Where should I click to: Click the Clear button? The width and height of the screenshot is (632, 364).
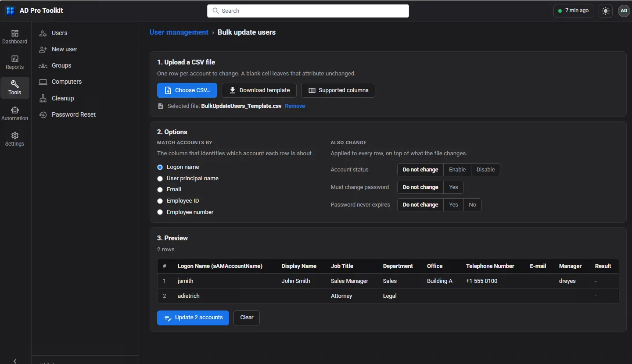(247, 318)
